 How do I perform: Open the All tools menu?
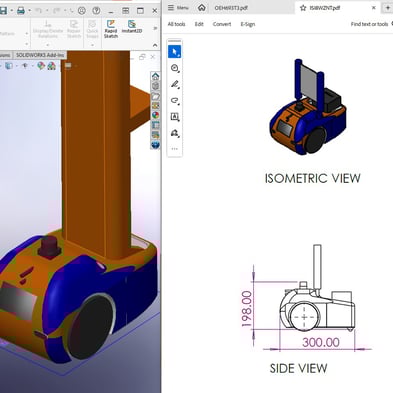point(176,24)
